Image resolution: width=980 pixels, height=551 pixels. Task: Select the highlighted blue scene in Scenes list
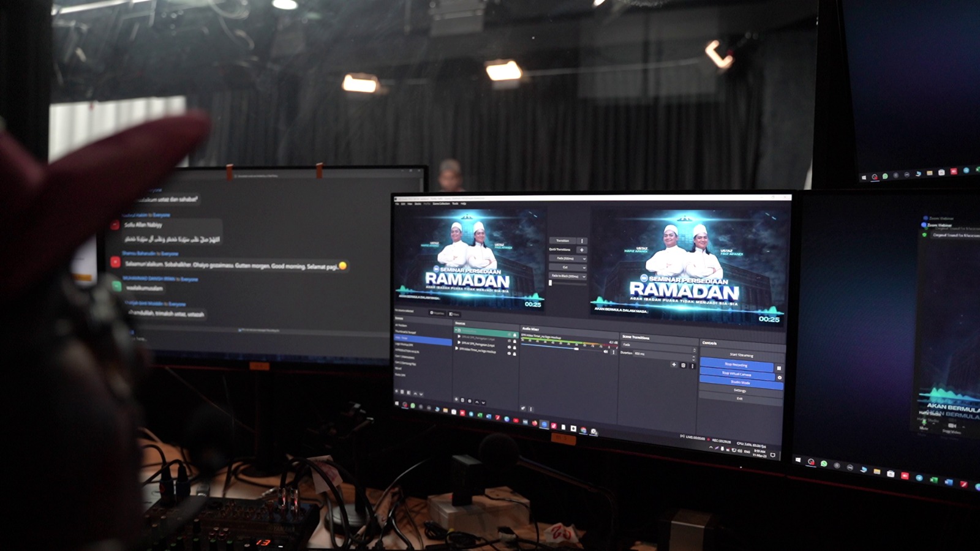click(x=421, y=338)
